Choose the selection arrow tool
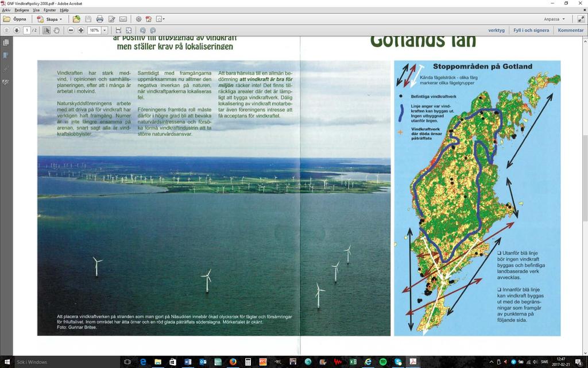The height and width of the screenshot is (368, 588). [47, 30]
